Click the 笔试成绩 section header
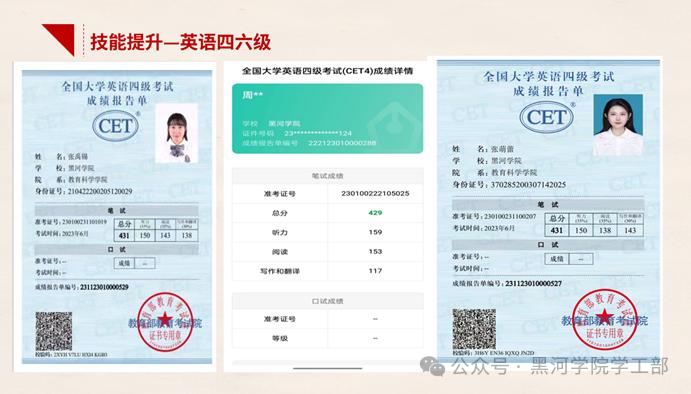The height and width of the screenshot is (394, 691). (x=327, y=176)
